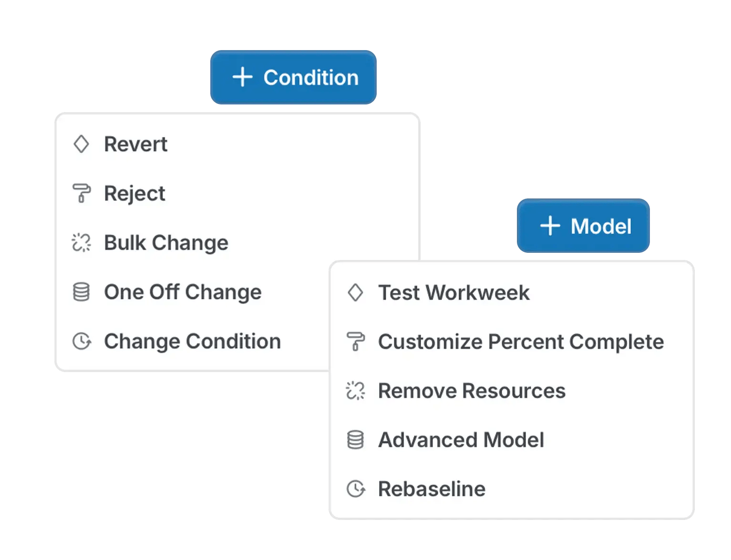The width and height of the screenshot is (731, 560).
Task: Select Change Condition from the list
Action: pos(192,342)
